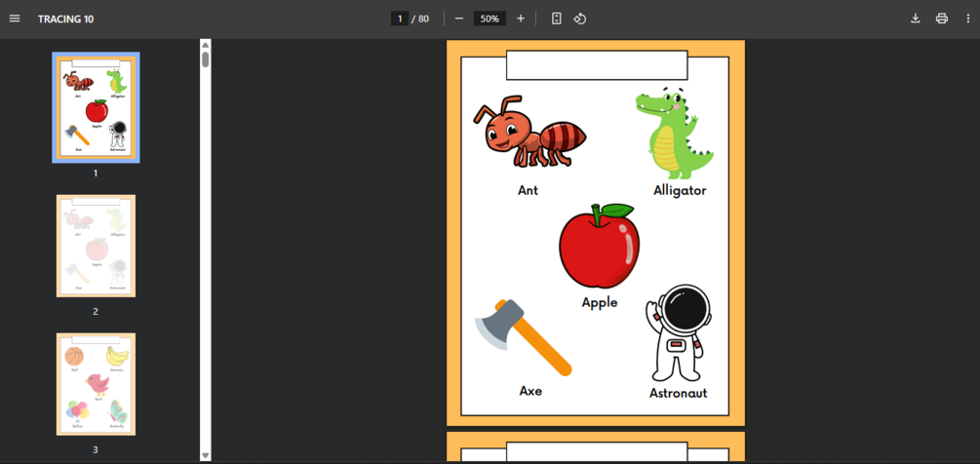Click the word Astronaut on the page
The height and width of the screenshot is (464, 980).
[x=678, y=394]
